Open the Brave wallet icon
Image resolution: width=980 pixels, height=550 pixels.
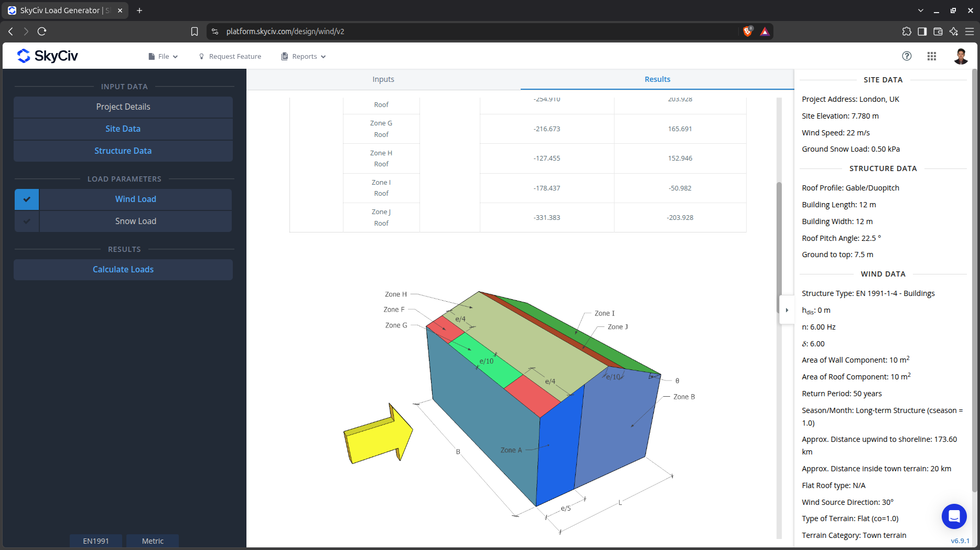coord(938,31)
